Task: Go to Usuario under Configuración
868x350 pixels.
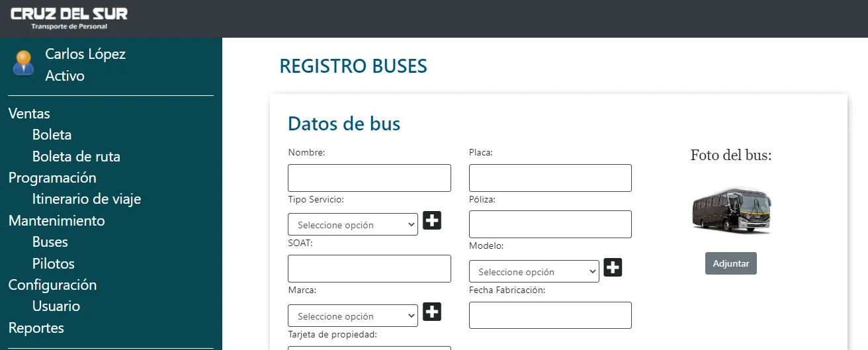Action: pyautogui.click(x=56, y=306)
